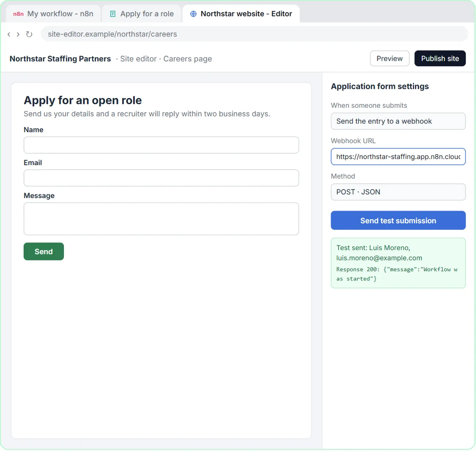Click the recruiter reply subtitle text
The width and height of the screenshot is (476, 451).
tap(147, 114)
